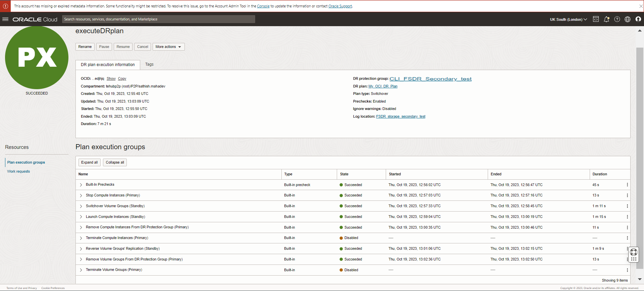
Task: Open actions menu for Built-In Prechecks row
Action: point(627,185)
